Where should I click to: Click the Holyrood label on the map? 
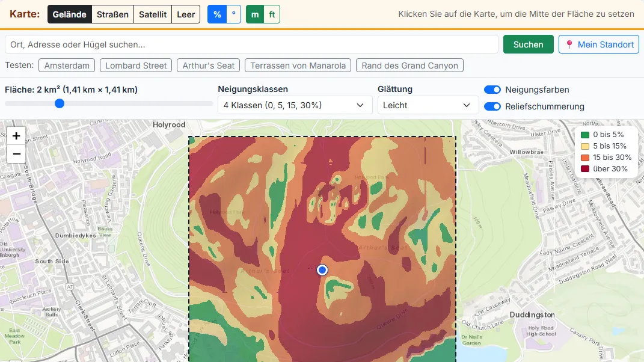point(169,124)
